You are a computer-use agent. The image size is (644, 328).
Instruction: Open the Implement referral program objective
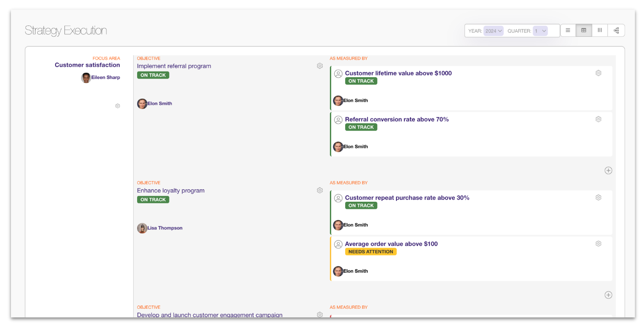[174, 66]
